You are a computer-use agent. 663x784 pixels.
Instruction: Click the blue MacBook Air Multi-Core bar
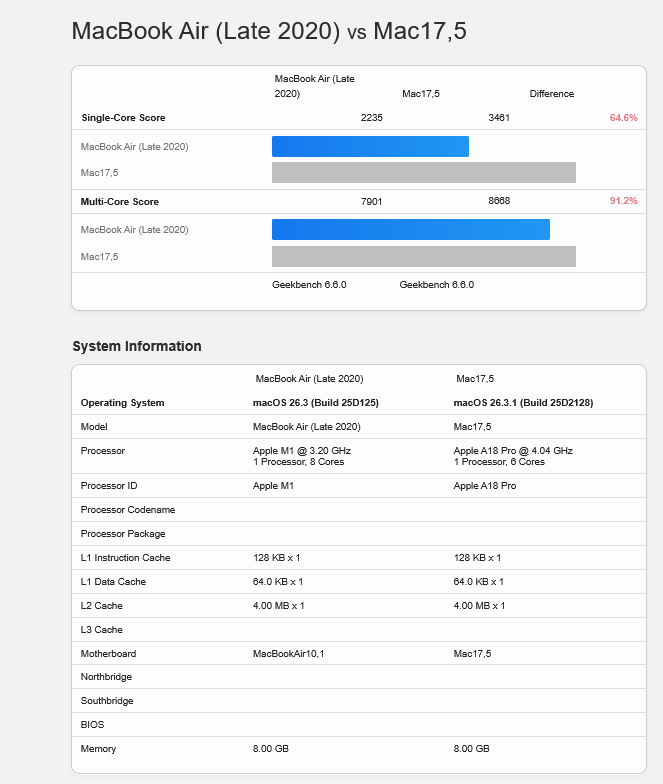click(410, 230)
